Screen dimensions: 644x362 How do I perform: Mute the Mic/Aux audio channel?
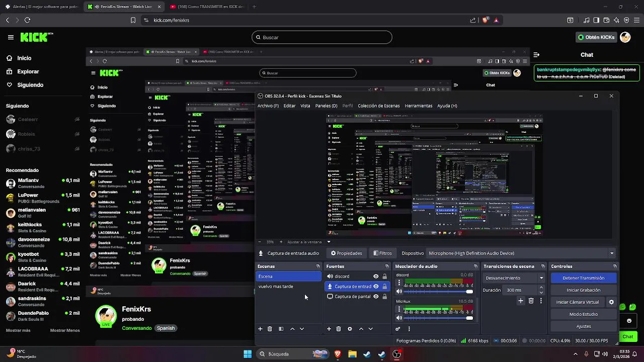[399, 318]
